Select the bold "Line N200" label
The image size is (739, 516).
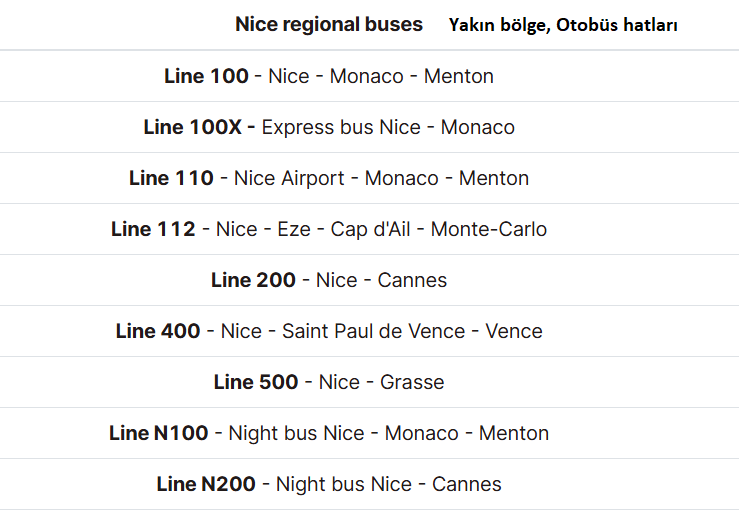[x=206, y=484]
